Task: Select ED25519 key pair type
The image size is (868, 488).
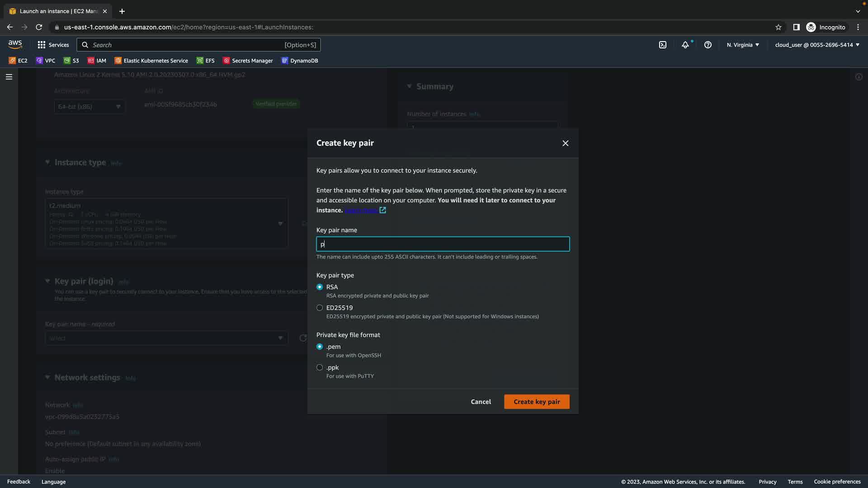Action: [x=320, y=308]
